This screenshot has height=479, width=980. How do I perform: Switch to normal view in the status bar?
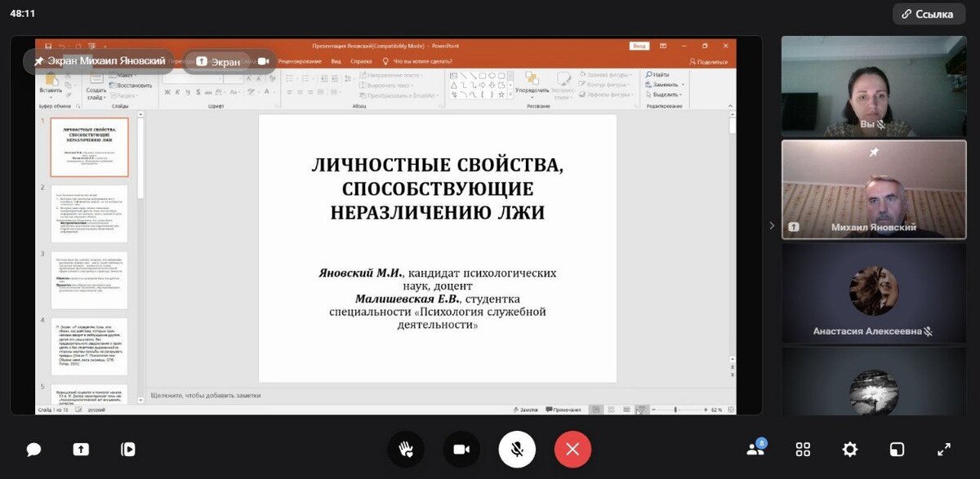pyautogui.click(x=596, y=410)
